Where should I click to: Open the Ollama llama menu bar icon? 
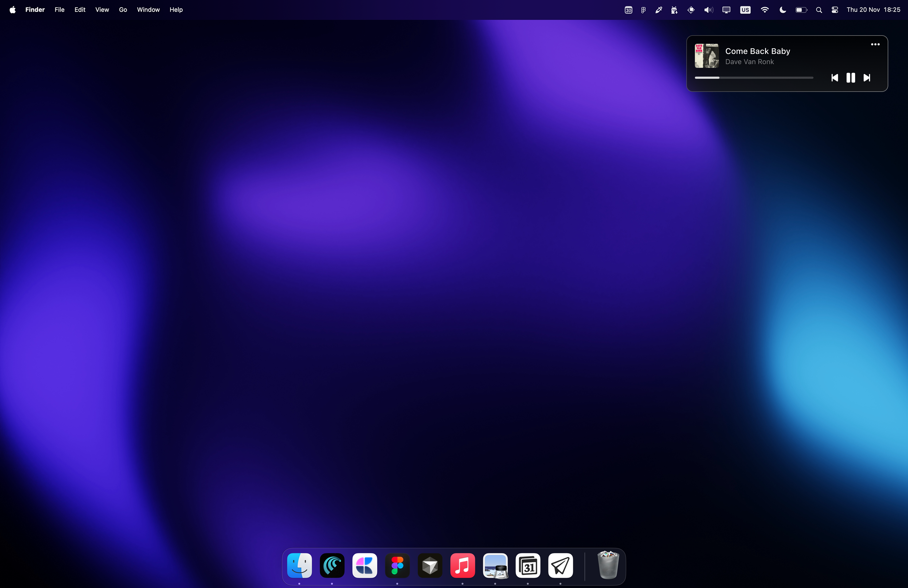coord(674,10)
